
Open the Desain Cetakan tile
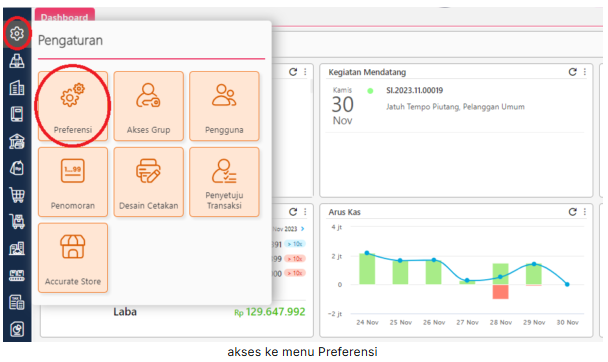(149, 182)
